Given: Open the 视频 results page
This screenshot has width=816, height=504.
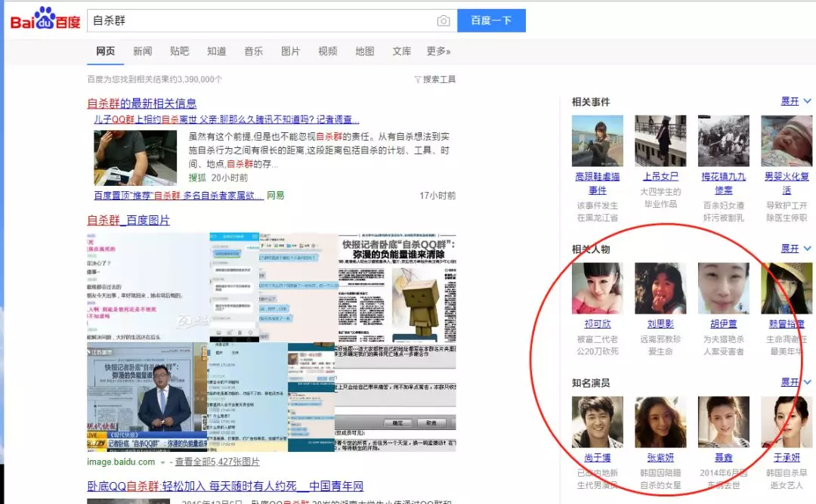Looking at the screenshot, I should tap(328, 51).
